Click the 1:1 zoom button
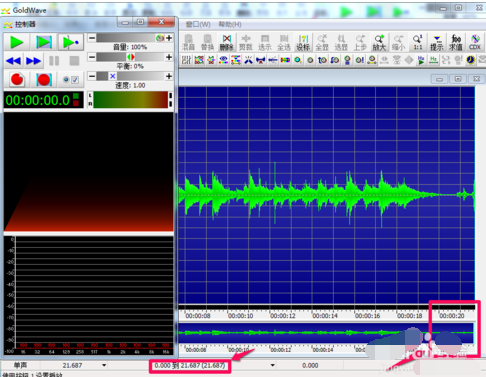Screen dimensions: 486x377 [x=418, y=43]
